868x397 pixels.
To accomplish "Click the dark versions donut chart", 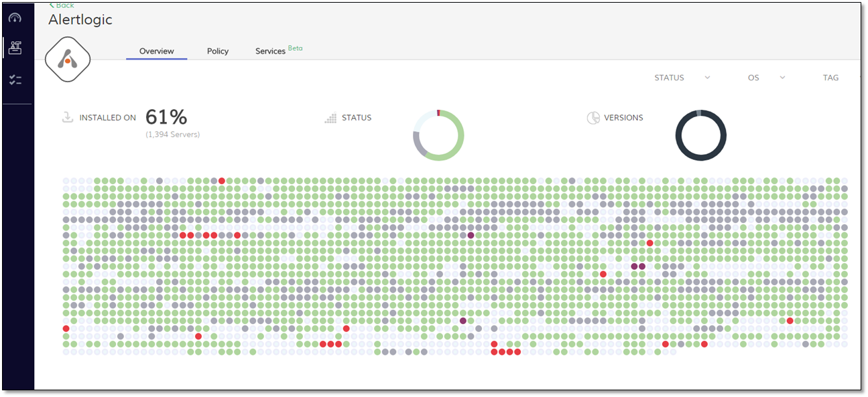I will tap(700, 135).
